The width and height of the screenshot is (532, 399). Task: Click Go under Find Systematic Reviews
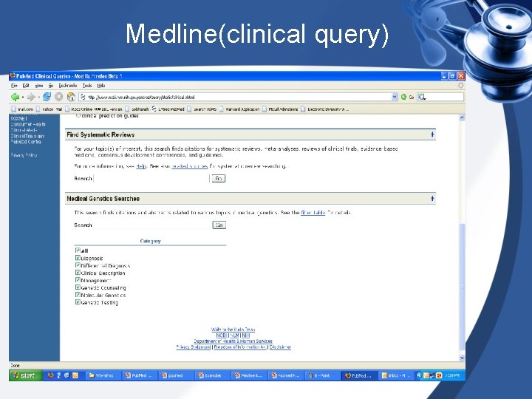click(x=219, y=178)
